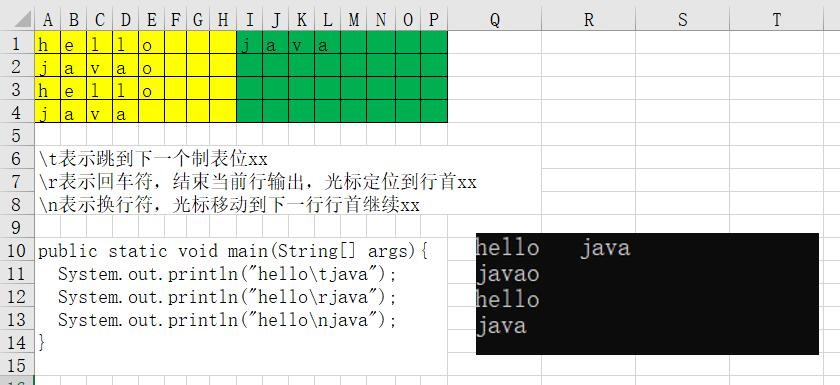Select the black console output image
The height and width of the screenshot is (385, 840).
pyautogui.click(x=647, y=293)
